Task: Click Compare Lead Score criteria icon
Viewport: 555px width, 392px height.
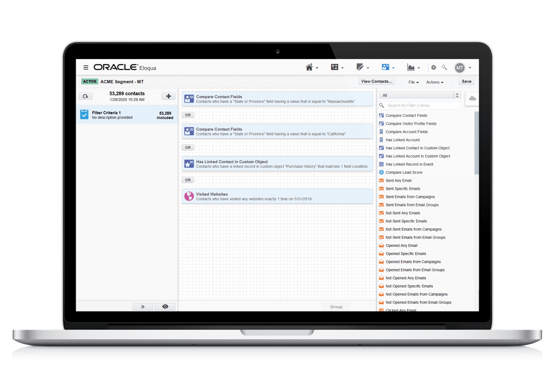Action: [382, 172]
